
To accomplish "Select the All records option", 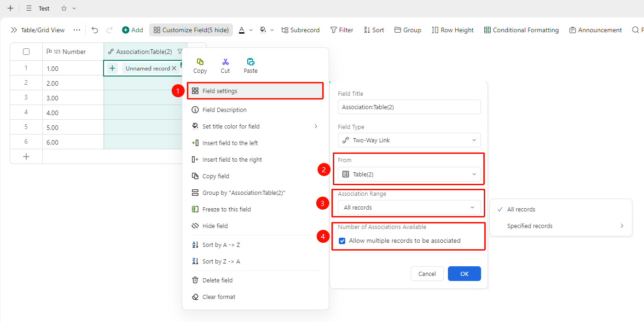I will 561,209.
